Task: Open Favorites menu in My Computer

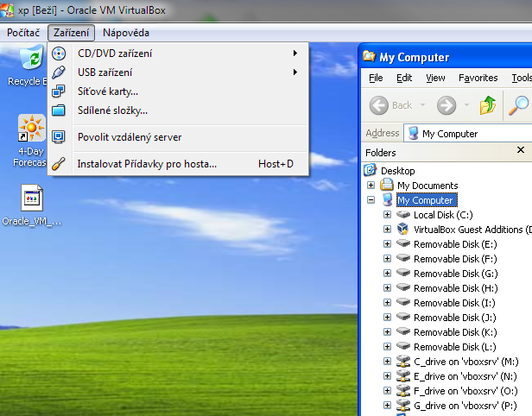Action: [478, 78]
